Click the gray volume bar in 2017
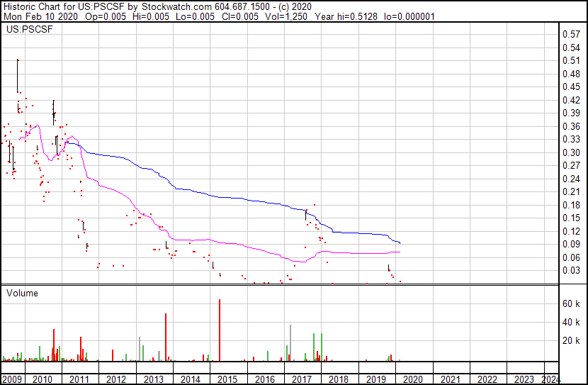Screen dimensions: 588x385 pyautogui.click(x=290, y=343)
